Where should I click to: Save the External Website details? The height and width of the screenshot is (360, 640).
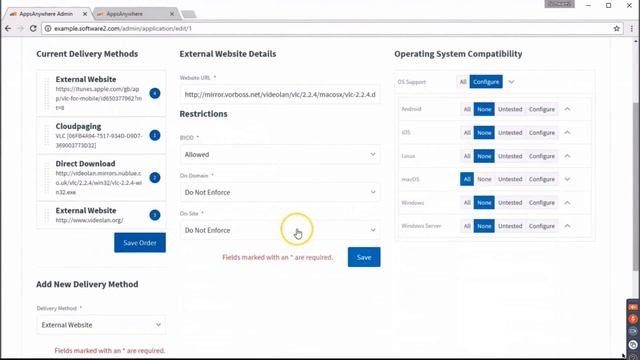pos(364,257)
